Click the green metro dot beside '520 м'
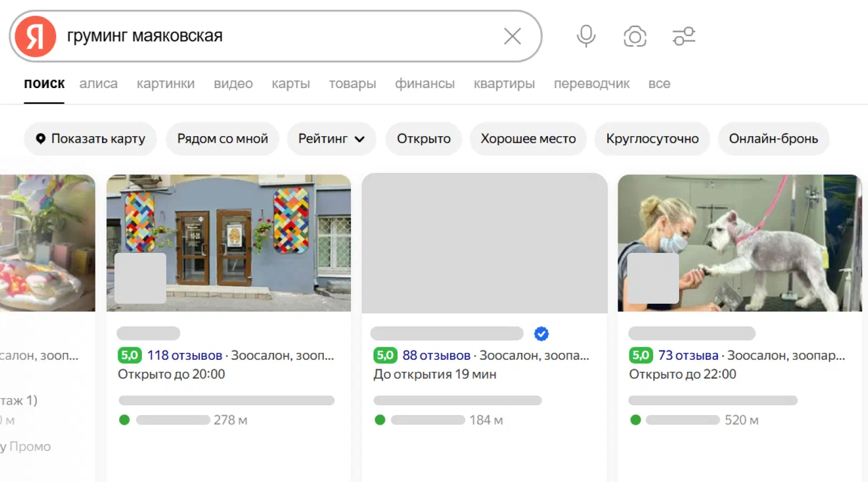The height and width of the screenshot is (482, 868). coord(635,420)
